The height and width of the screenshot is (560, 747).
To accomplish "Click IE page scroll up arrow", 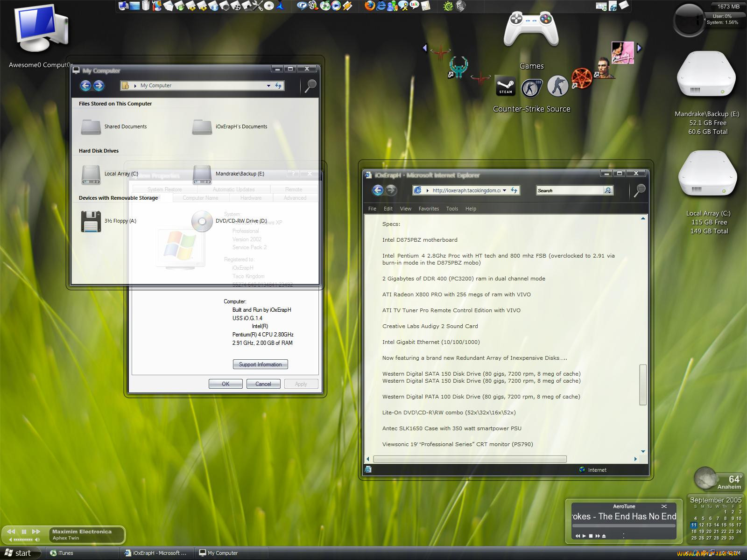I will click(643, 218).
